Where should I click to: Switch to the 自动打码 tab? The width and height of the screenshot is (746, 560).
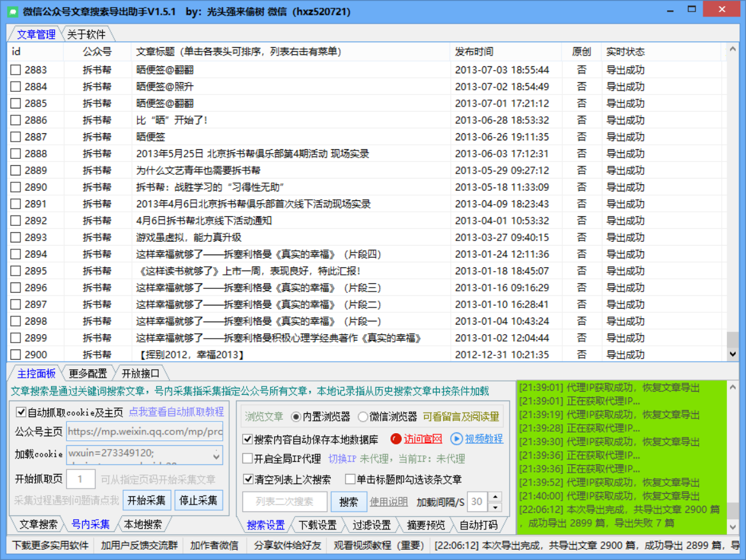478,525
